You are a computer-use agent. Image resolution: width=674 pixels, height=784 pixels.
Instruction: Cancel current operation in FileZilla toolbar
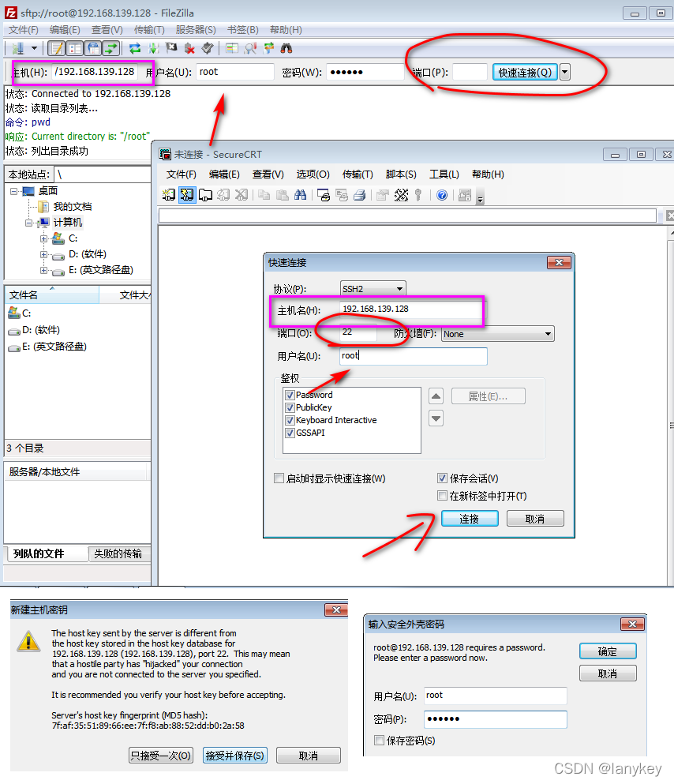pos(171,48)
